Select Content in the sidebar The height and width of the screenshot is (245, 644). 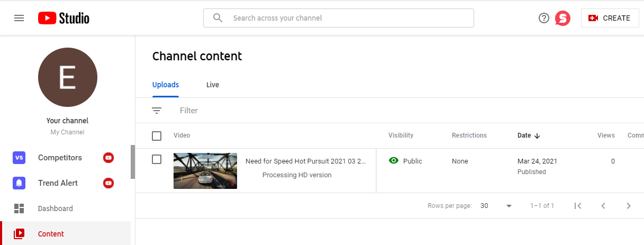click(x=65, y=234)
